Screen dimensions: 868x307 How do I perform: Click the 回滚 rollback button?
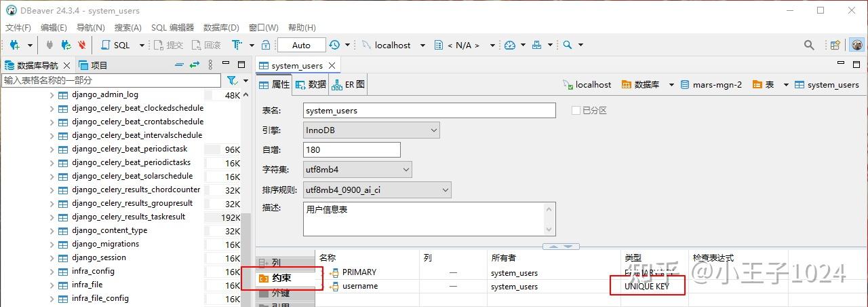(x=206, y=45)
